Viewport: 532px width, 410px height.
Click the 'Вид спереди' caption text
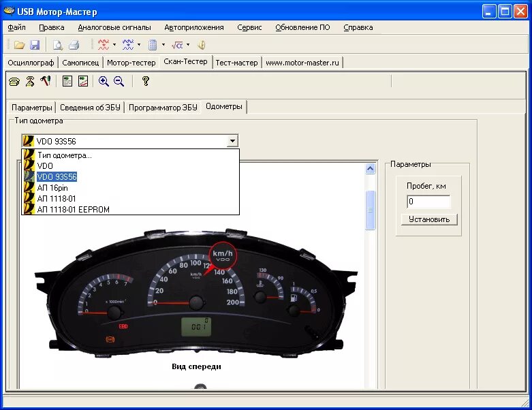click(x=196, y=366)
